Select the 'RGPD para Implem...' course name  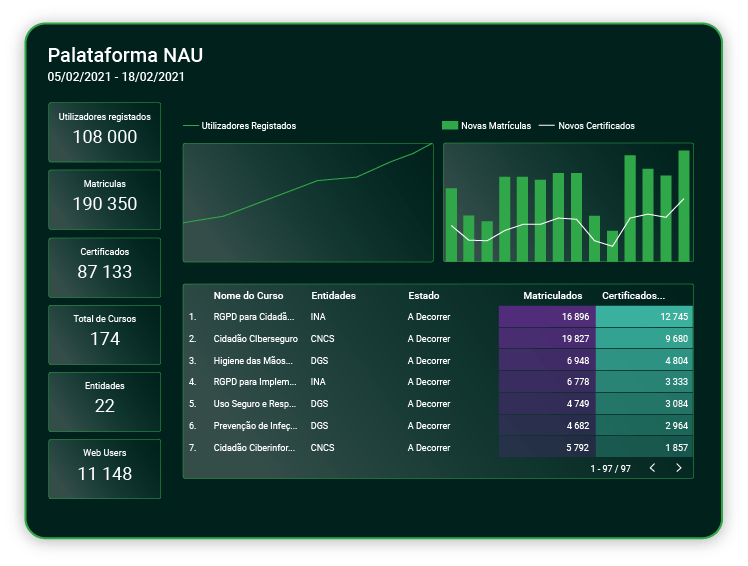click(x=255, y=381)
